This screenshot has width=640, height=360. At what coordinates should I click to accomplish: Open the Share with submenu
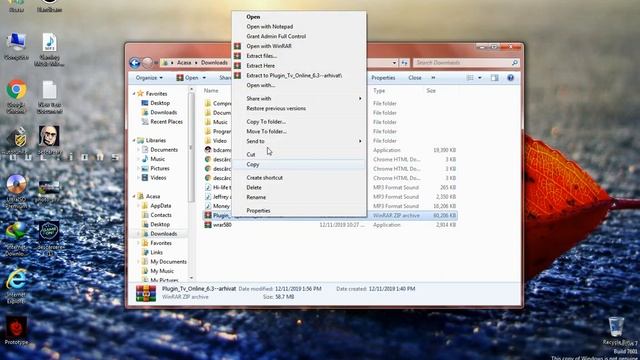click(x=299, y=99)
